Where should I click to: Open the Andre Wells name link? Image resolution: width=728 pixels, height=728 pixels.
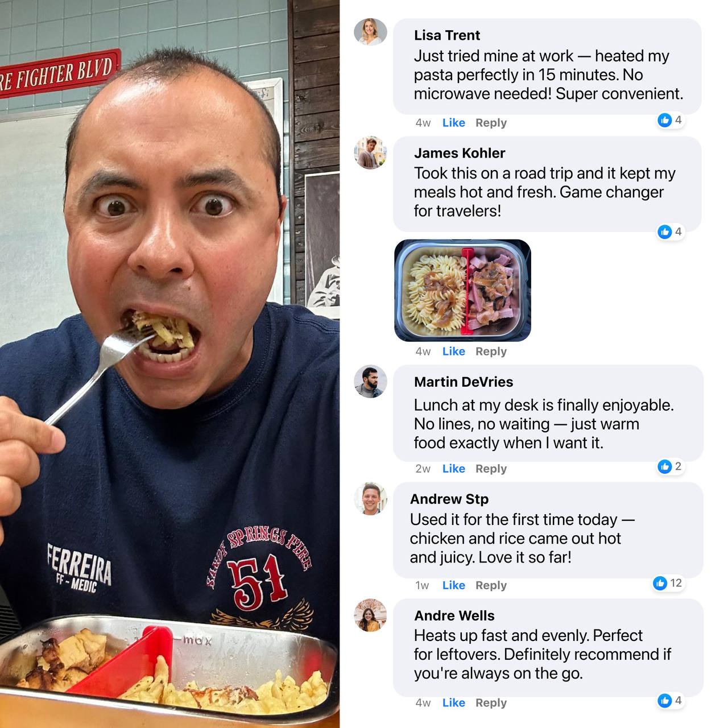(454, 615)
